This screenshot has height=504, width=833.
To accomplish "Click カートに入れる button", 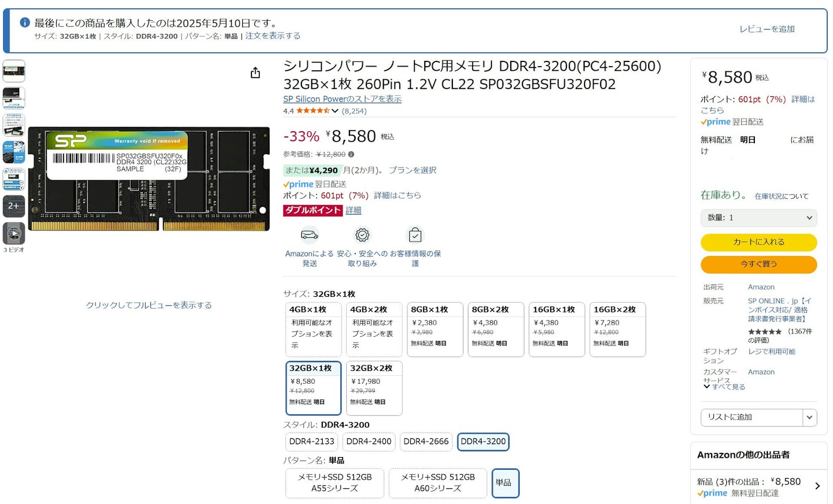I will coord(759,242).
